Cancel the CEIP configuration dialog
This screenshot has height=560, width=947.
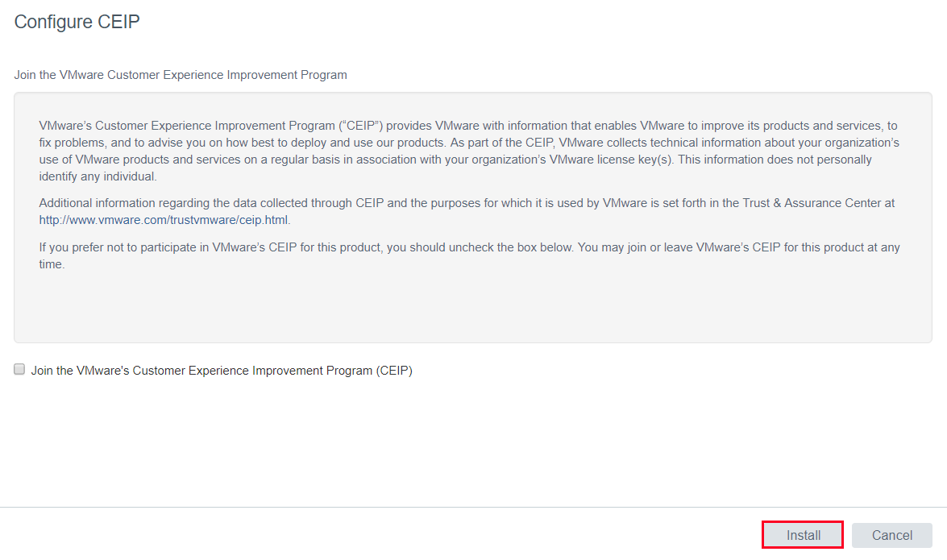[891, 535]
